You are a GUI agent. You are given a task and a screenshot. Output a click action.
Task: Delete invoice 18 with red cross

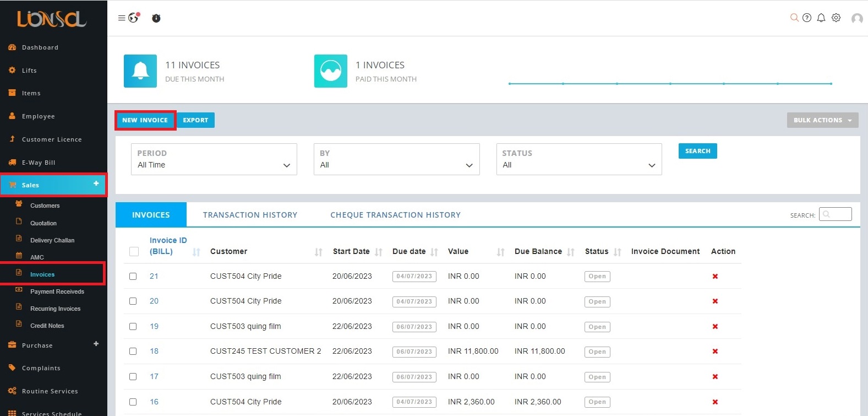[715, 351]
